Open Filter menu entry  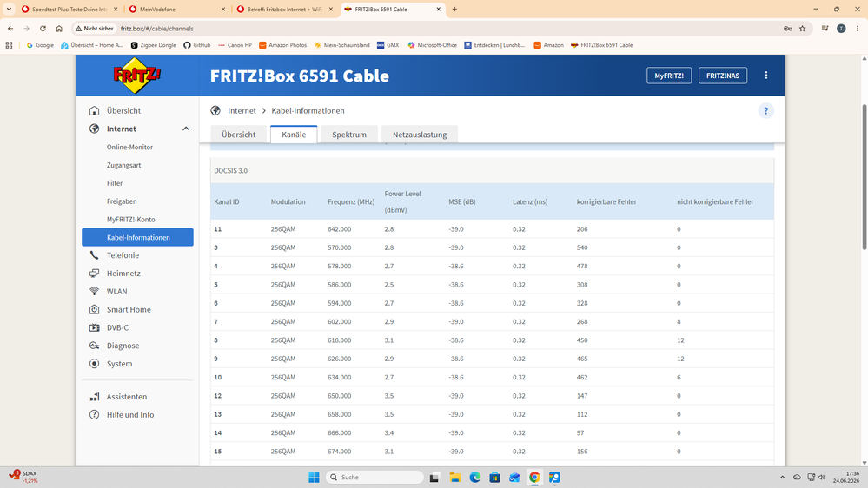click(115, 183)
